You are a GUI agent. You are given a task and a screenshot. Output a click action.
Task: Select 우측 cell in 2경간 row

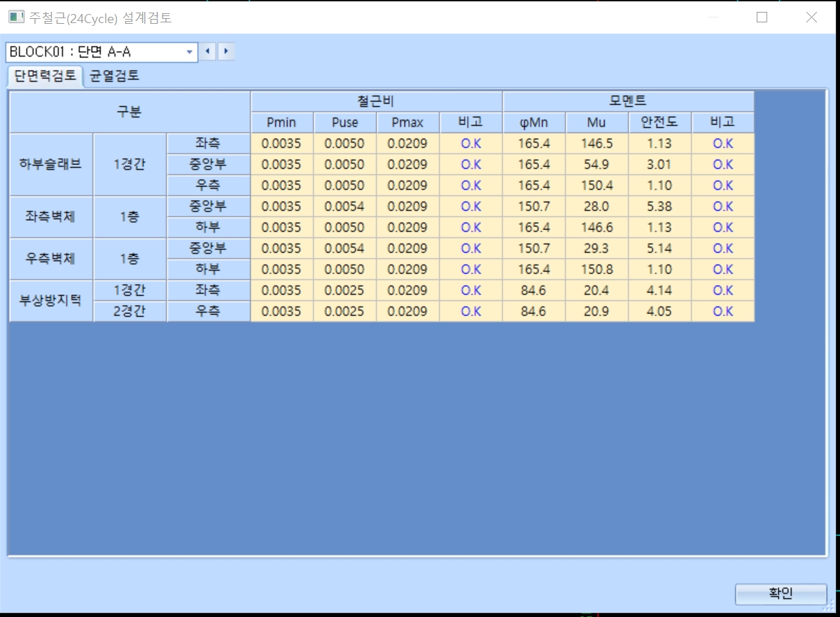click(x=209, y=311)
